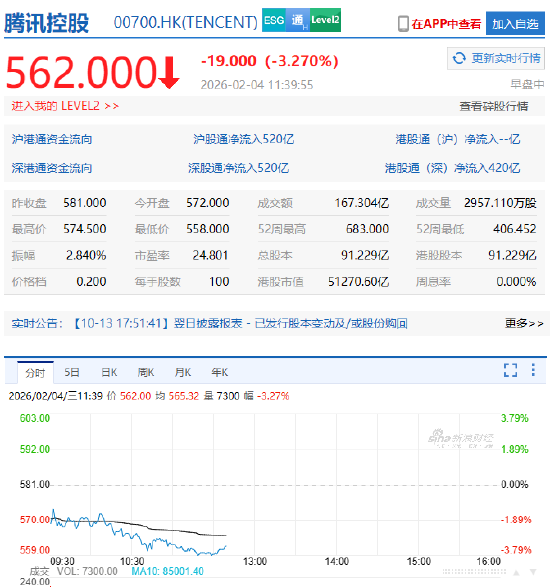Viewport: 550px width, 587px height.
Task: Click 最低价 value 558.000
Action: point(208,229)
